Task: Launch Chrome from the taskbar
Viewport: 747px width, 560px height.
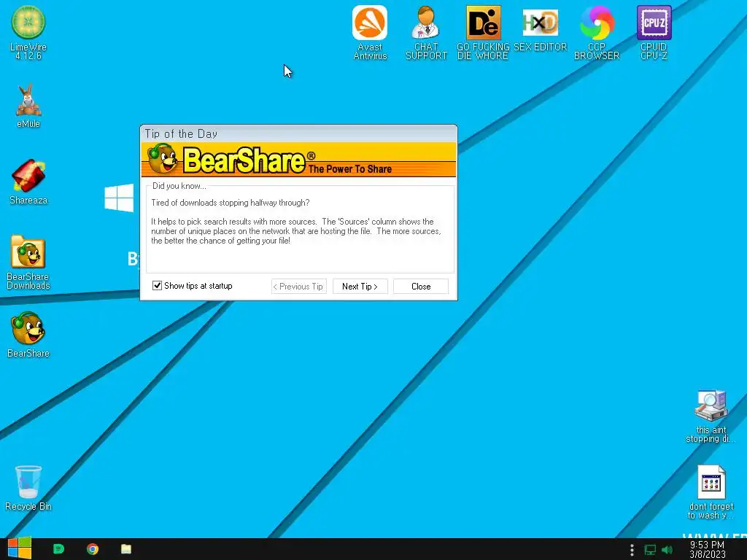Action: 93,549
